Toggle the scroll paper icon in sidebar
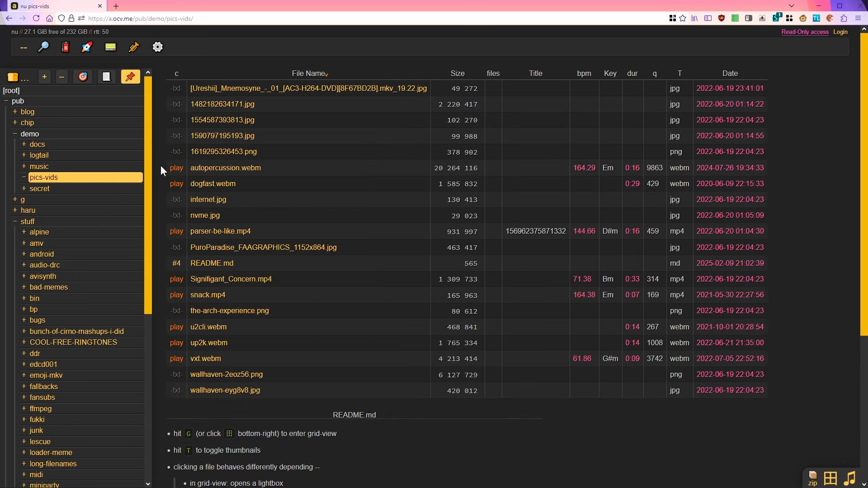 click(x=106, y=77)
